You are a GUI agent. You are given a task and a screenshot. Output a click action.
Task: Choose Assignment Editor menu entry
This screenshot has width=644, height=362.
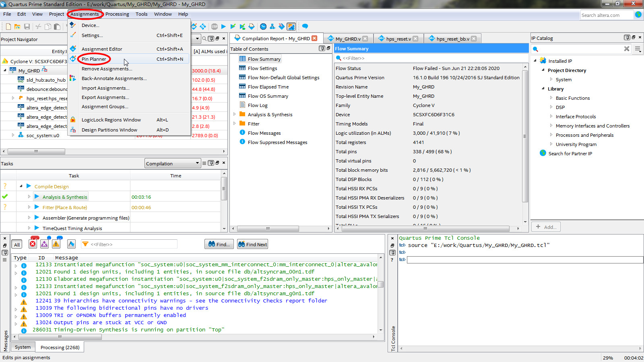tap(129, 49)
